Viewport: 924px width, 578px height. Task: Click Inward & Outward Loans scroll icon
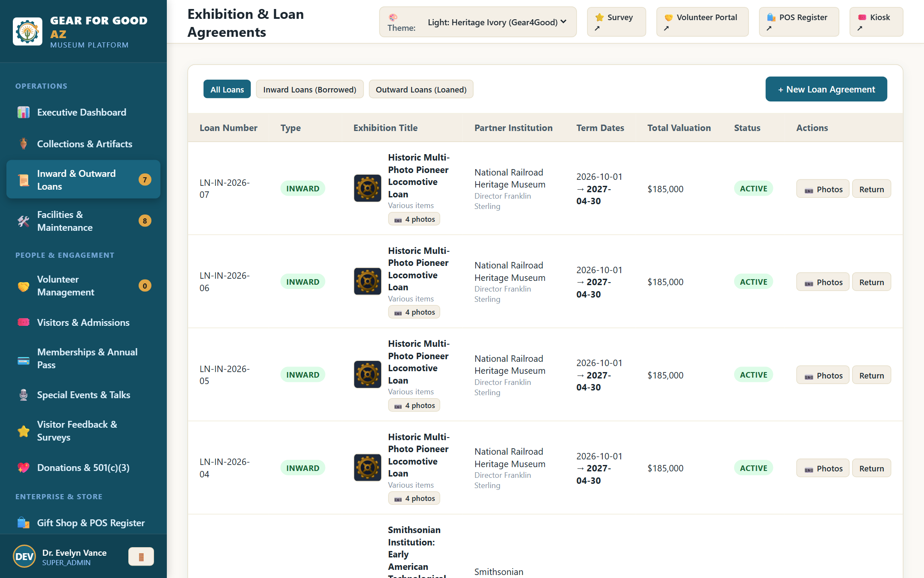click(x=24, y=180)
